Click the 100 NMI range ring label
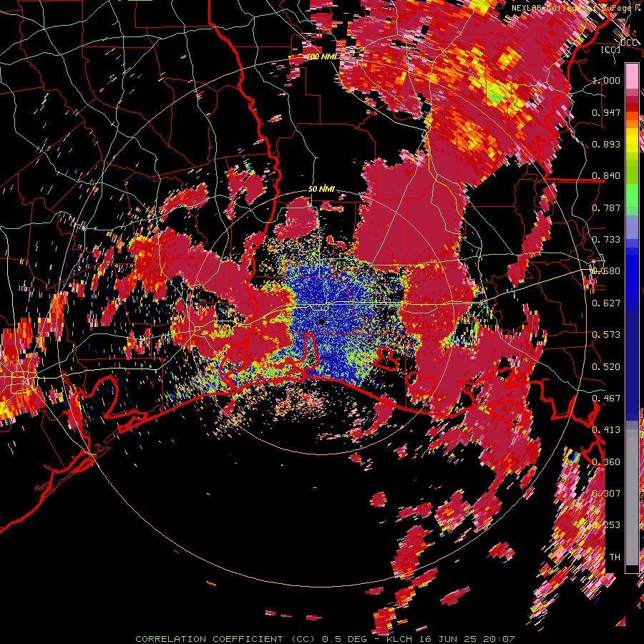This screenshot has width=644, height=644. pos(321,57)
